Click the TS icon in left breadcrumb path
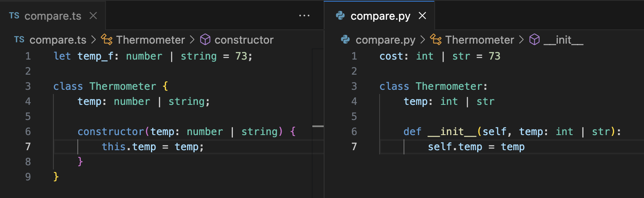This screenshot has height=198, width=644. click(x=19, y=40)
